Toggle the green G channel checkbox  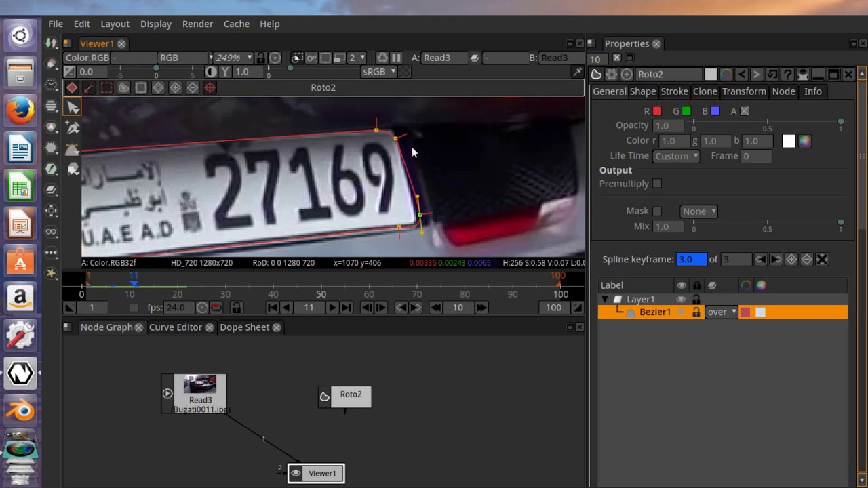[x=686, y=111]
